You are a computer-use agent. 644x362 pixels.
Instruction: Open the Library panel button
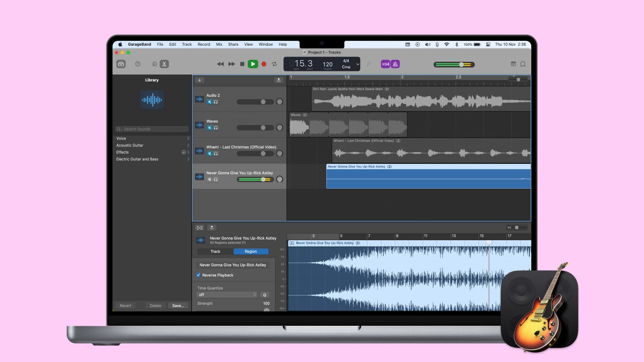click(x=121, y=64)
